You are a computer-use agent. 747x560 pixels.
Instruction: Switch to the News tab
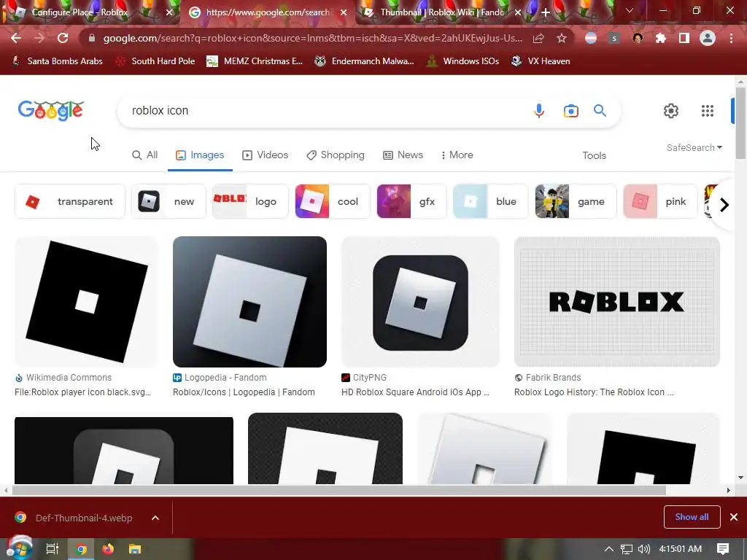point(403,155)
